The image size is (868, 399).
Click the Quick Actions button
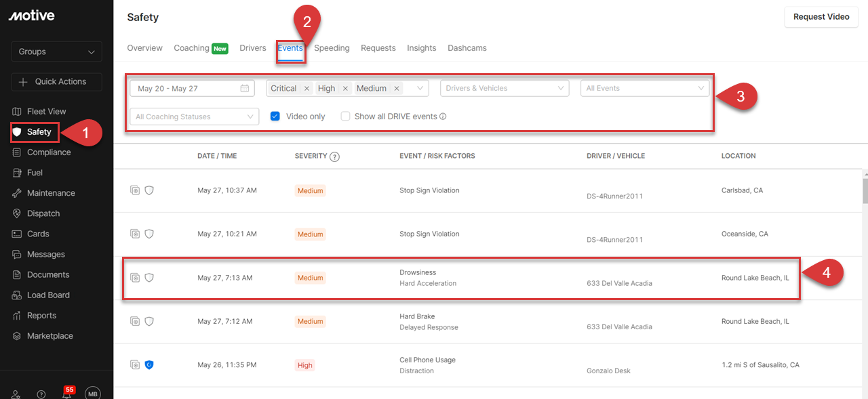56,82
